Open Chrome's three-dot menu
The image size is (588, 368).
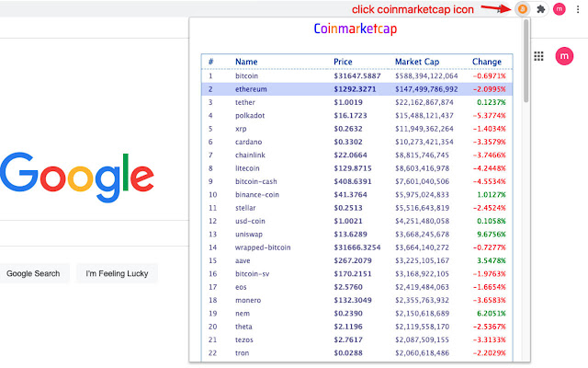point(578,9)
